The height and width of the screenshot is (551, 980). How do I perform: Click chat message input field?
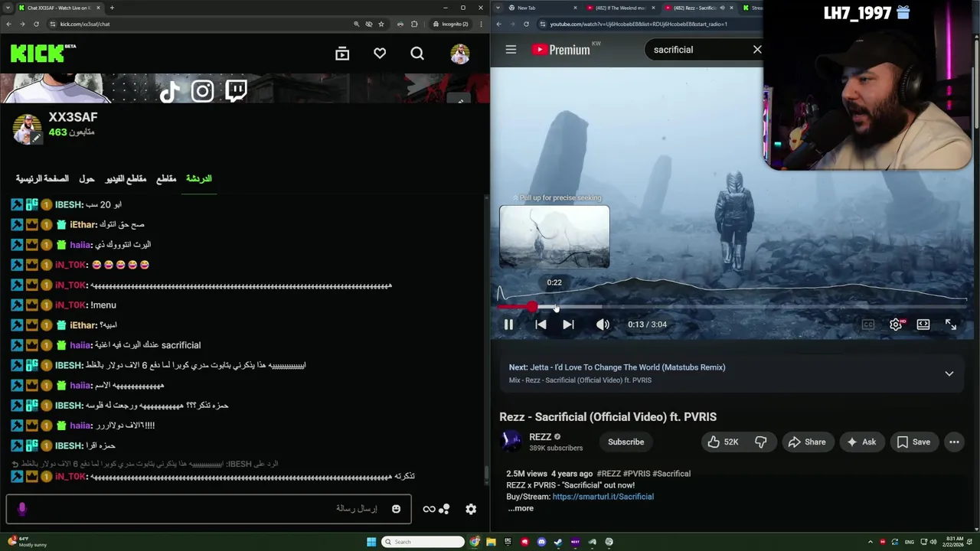[208, 509]
